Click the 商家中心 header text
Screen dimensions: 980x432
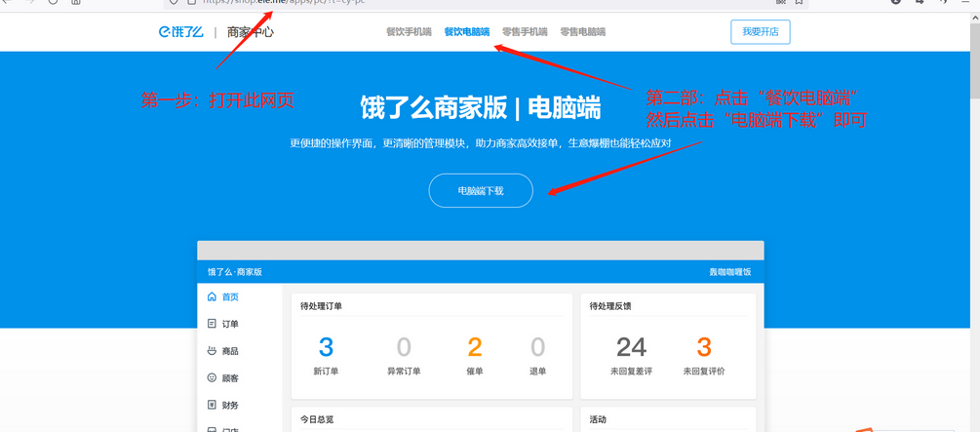tap(250, 32)
